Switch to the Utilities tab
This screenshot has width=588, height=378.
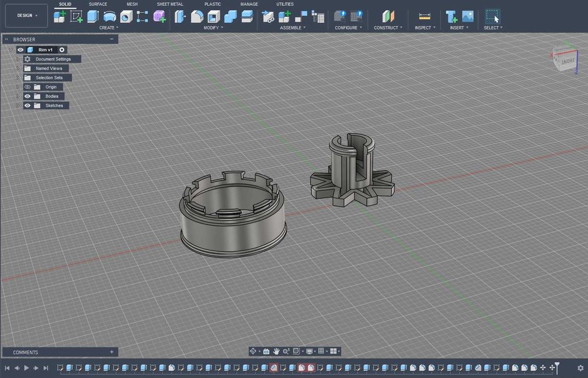click(x=285, y=4)
